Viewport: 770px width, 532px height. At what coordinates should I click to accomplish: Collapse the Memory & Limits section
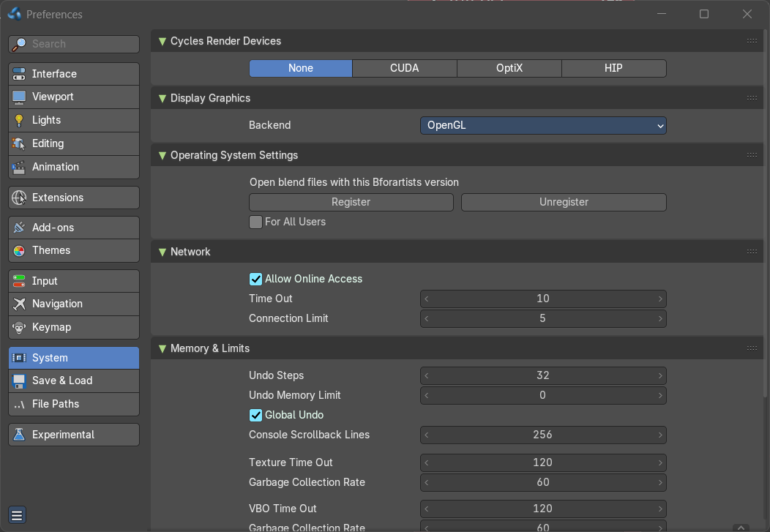click(x=162, y=349)
